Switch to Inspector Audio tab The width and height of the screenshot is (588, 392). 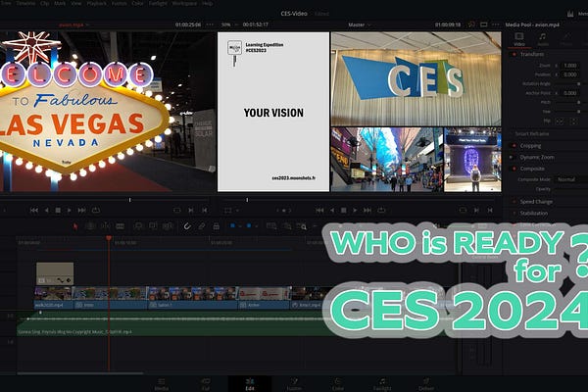543,40
